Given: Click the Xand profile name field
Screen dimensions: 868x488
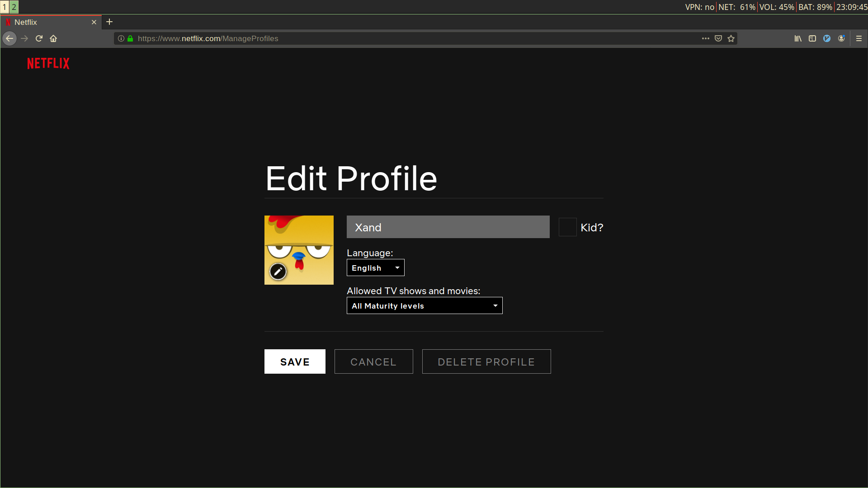Looking at the screenshot, I should 448,227.
